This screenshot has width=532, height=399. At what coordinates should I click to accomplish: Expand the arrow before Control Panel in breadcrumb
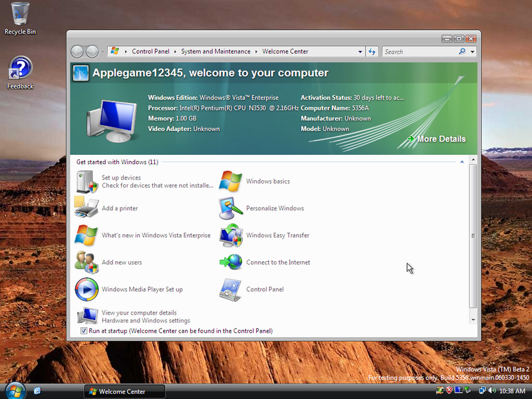coord(126,52)
